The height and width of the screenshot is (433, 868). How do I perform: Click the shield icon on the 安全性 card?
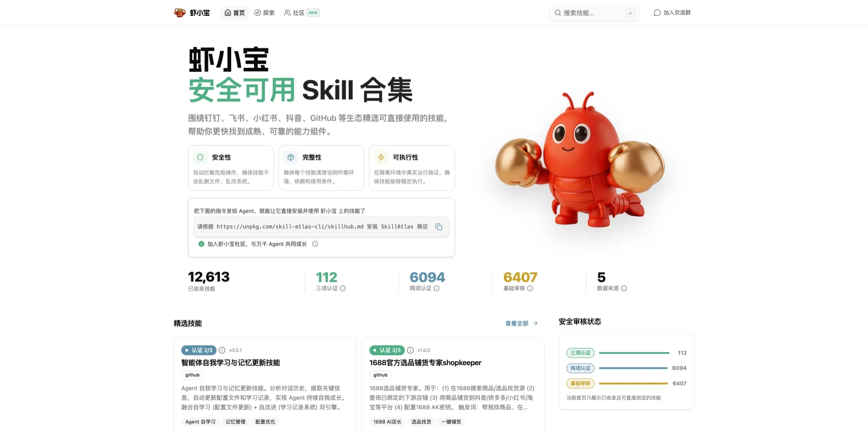coord(200,157)
